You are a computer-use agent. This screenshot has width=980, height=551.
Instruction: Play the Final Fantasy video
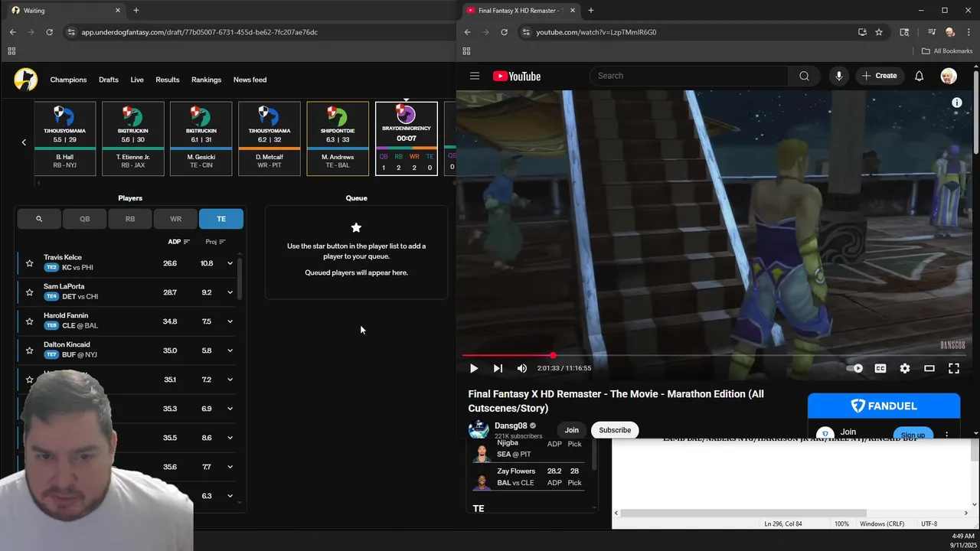(474, 368)
